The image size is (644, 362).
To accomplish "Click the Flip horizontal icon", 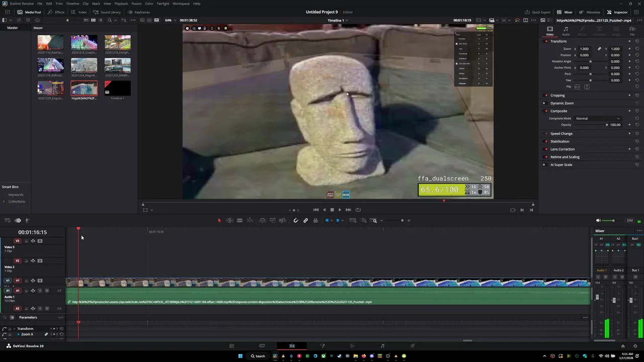I will pyautogui.click(x=577, y=86).
